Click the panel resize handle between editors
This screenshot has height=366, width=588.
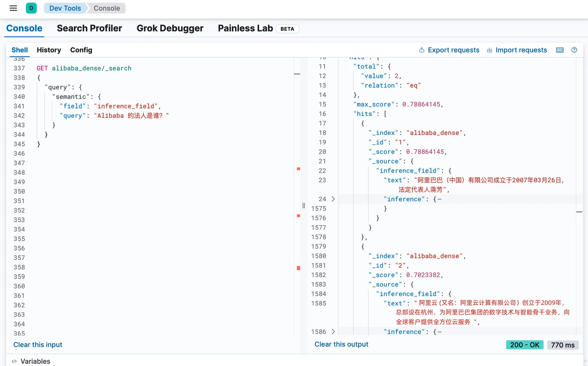(x=304, y=206)
